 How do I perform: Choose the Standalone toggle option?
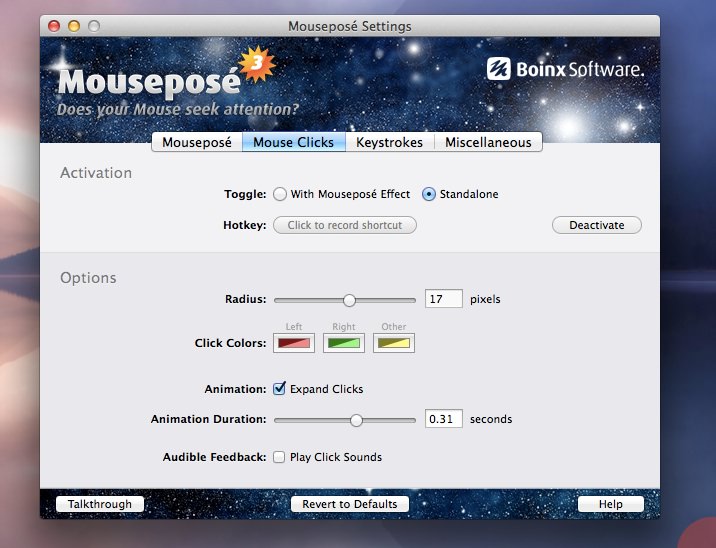point(428,194)
